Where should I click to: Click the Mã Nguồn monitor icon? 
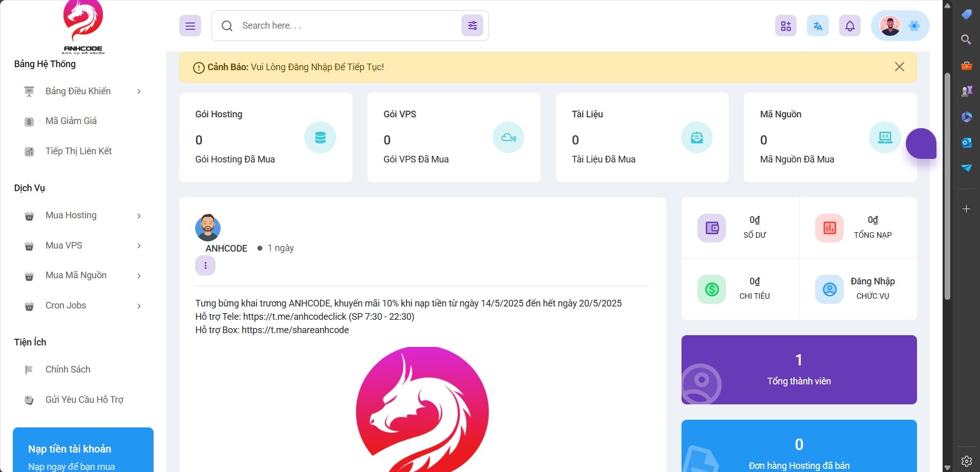click(885, 137)
